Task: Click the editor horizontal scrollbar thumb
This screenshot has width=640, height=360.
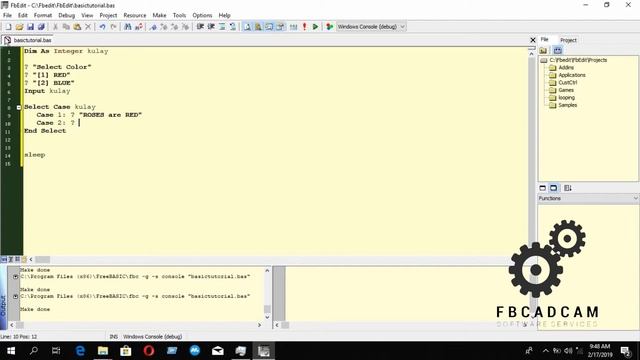Action: tap(42, 260)
